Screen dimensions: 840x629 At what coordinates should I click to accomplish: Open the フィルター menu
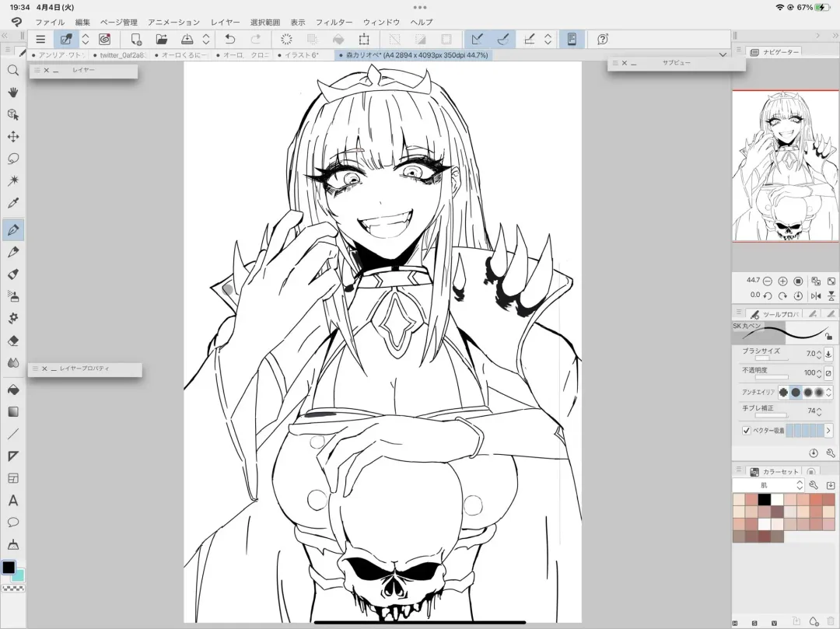tap(334, 23)
